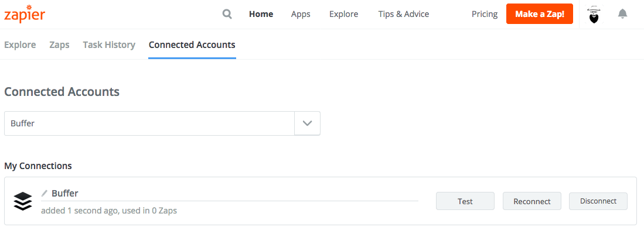Click the Make a Zap! button
Image resolution: width=644 pixels, height=234 pixels.
pos(539,14)
